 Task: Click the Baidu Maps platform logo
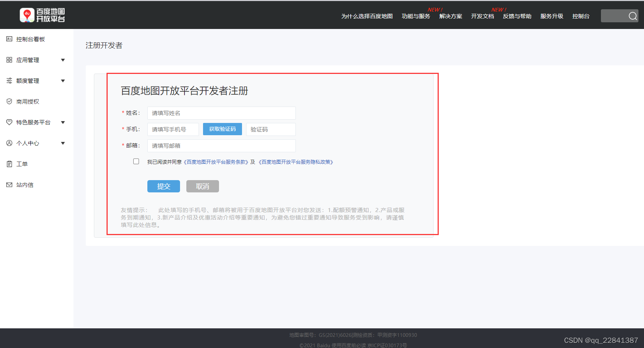click(x=43, y=15)
